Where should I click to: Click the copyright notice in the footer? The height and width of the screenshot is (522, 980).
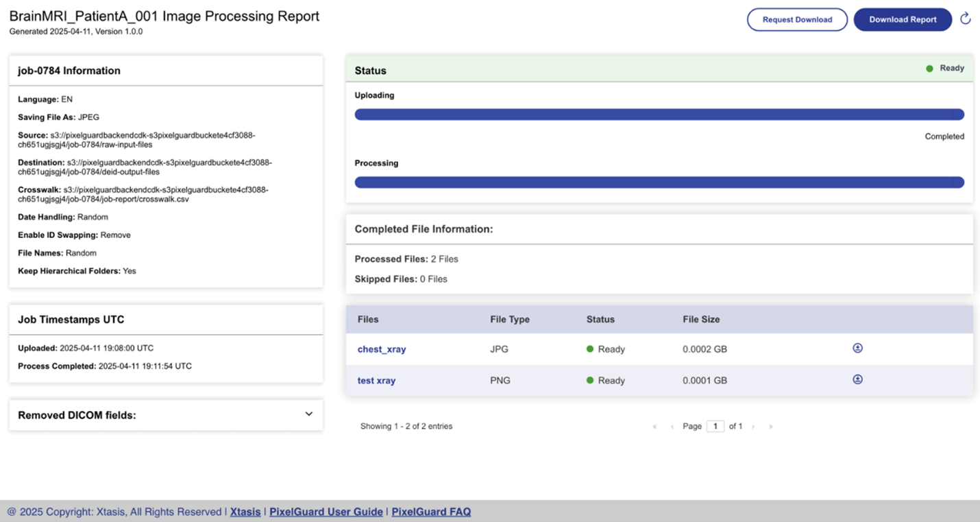point(114,512)
